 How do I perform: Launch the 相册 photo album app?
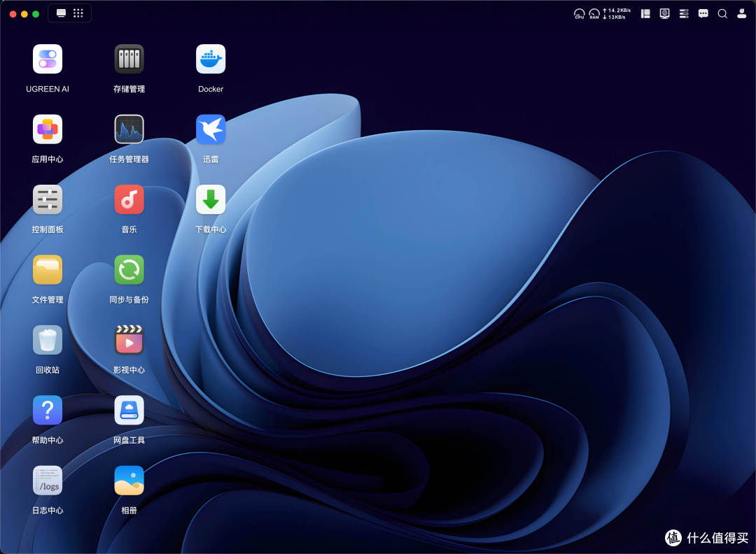click(129, 481)
